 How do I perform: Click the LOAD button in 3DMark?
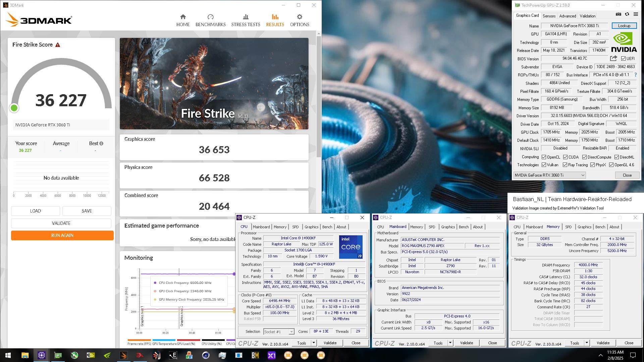tap(36, 211)
